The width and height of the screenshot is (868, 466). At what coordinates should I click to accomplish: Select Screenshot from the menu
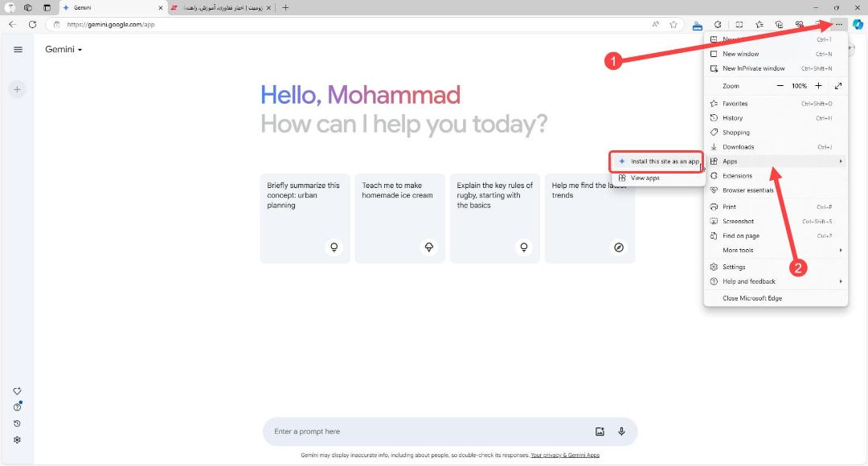(x=776, y=221)
